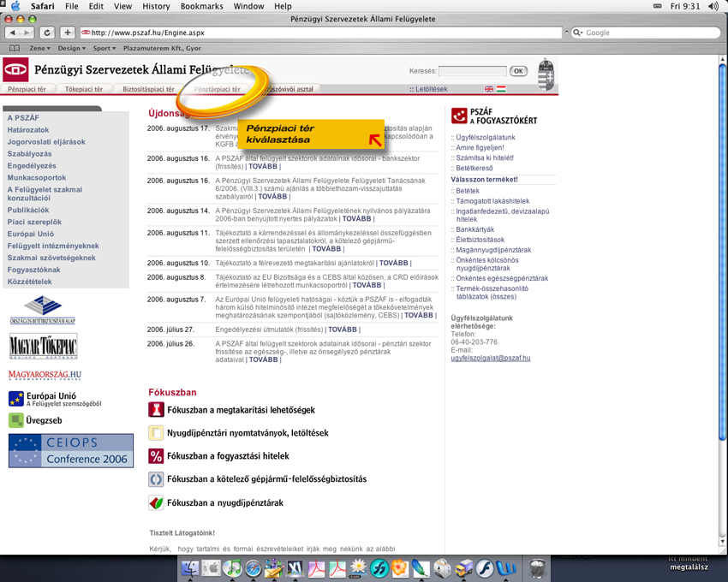Reload the page with the refresh button
Image resolution: width=728 pixels, height=582 pixels.
pyautogui.click(x=47, y=33)
